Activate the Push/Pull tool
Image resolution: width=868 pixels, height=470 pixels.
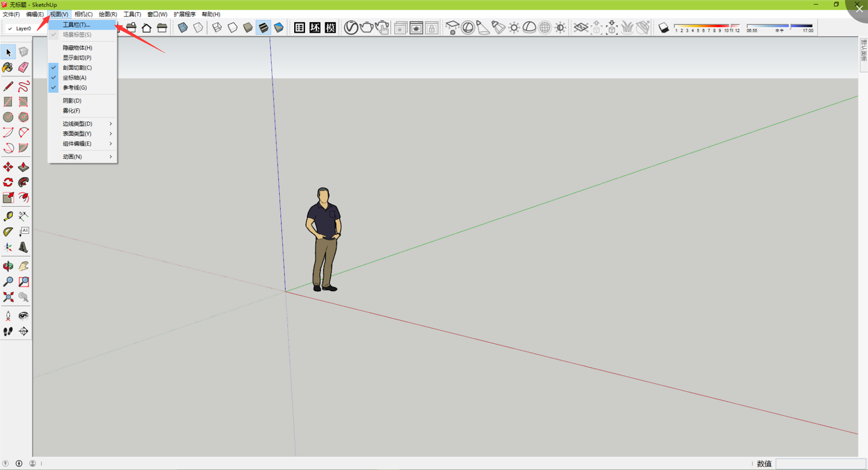pos(24,167)
